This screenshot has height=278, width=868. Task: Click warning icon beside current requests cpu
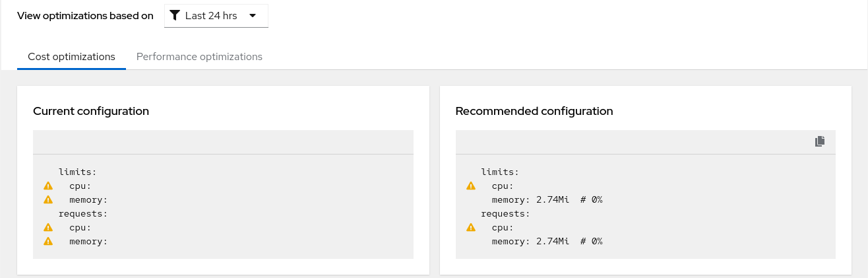(48, 228)
